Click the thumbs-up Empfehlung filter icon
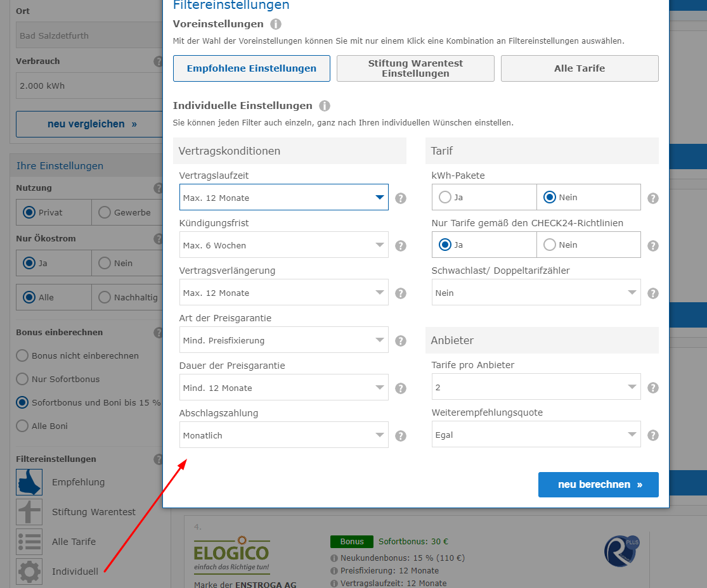 point(29,482)
